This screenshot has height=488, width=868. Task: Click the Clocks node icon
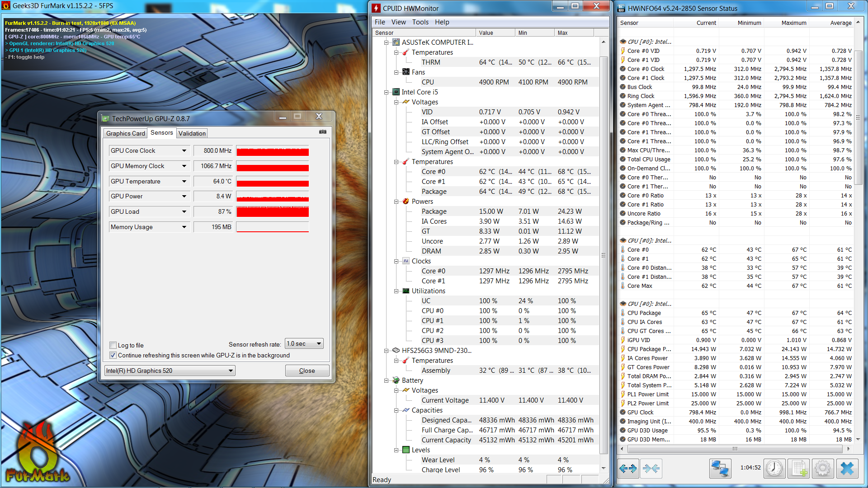pos(406,261)
